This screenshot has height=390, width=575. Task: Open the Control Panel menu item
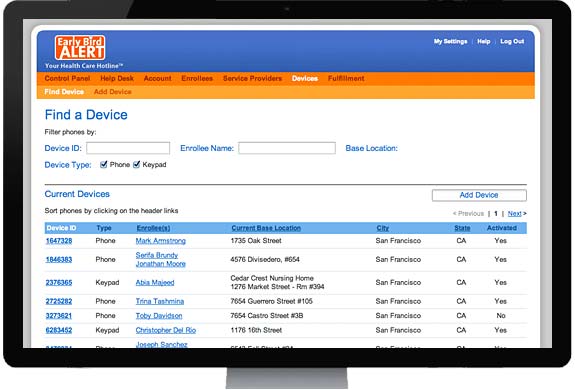pos(67,78)
